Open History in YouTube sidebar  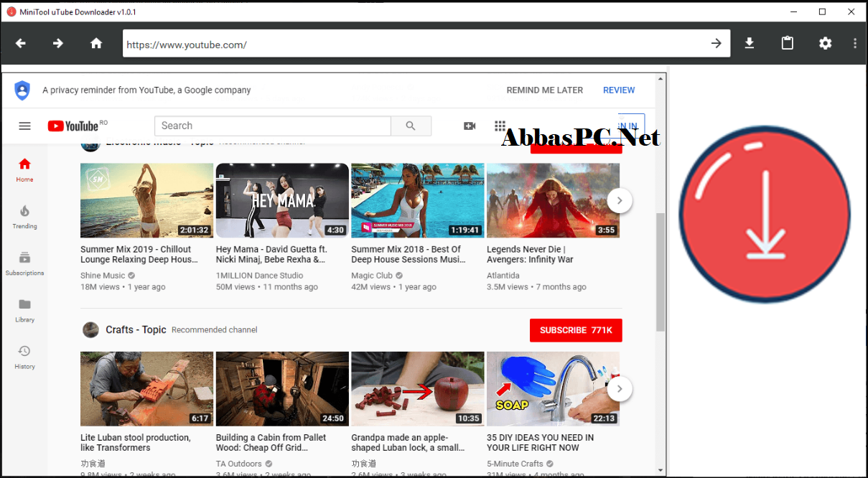24,357
